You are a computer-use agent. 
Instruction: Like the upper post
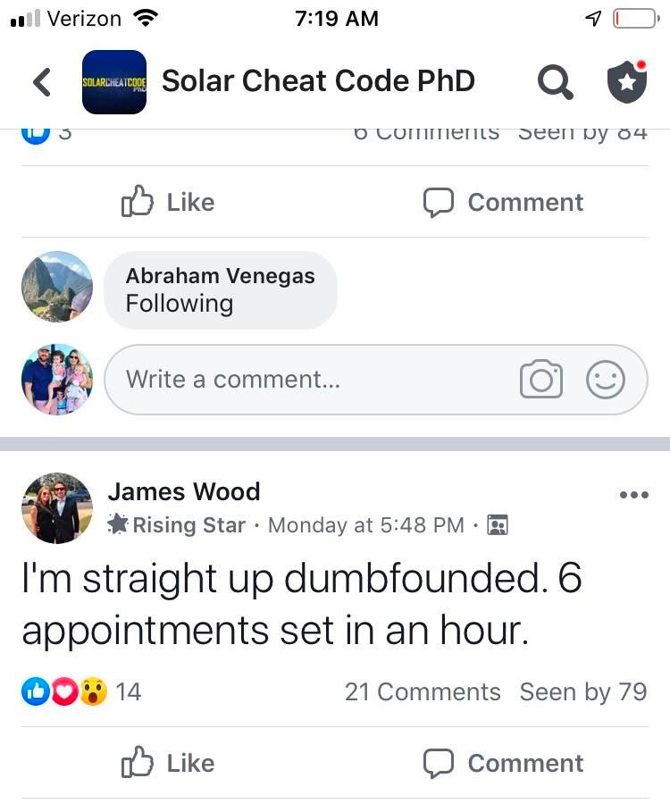point(168,202)
